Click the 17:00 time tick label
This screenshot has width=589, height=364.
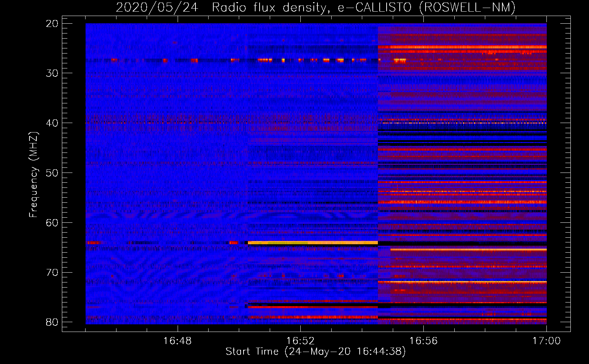[x=546, y=341]
